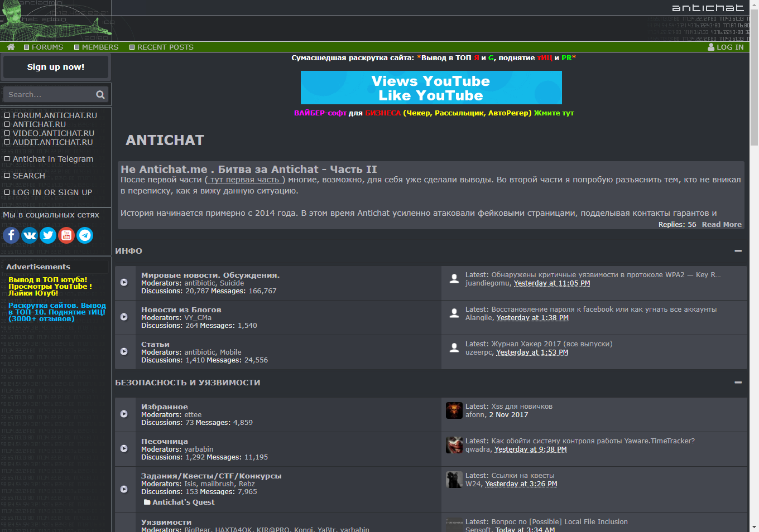View moderator antibiotic under Мировые новости
This screenshot has width=759, height=532.
pos(200,283)
